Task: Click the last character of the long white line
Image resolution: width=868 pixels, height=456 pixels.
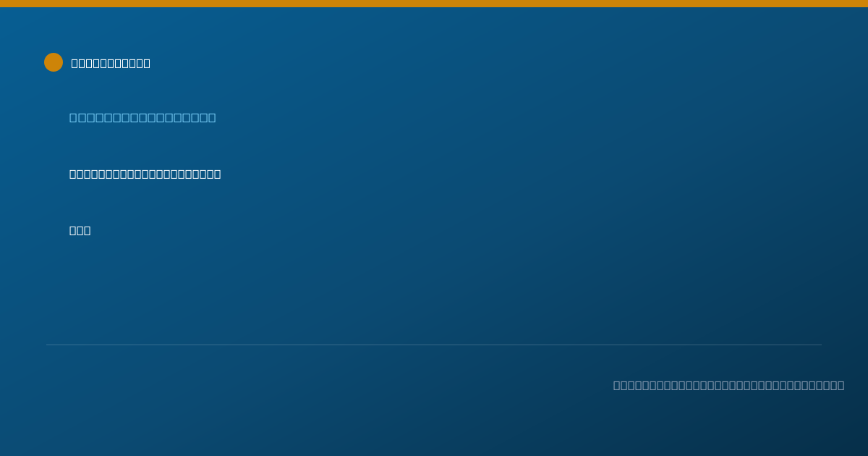Action: pos(217,174)
